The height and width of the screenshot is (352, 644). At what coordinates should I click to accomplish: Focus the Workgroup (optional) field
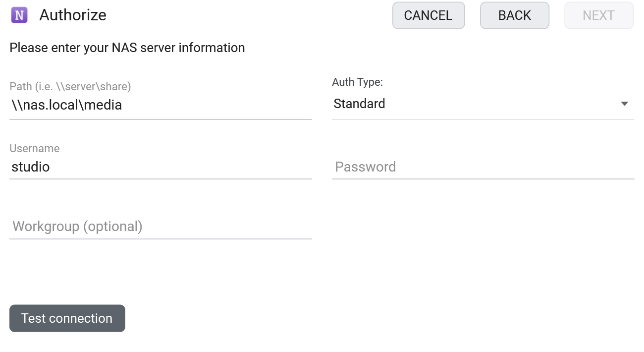coord(161,227)
